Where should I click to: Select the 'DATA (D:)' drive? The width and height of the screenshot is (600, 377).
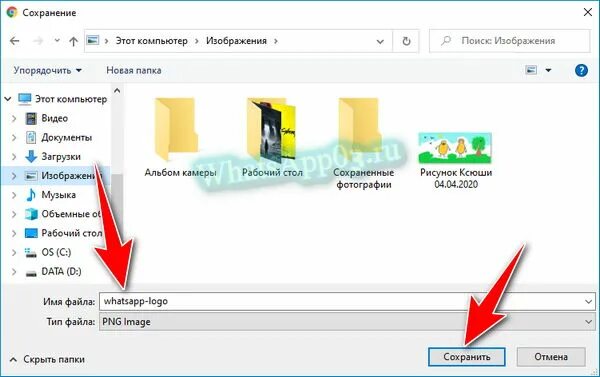point(61,272)
